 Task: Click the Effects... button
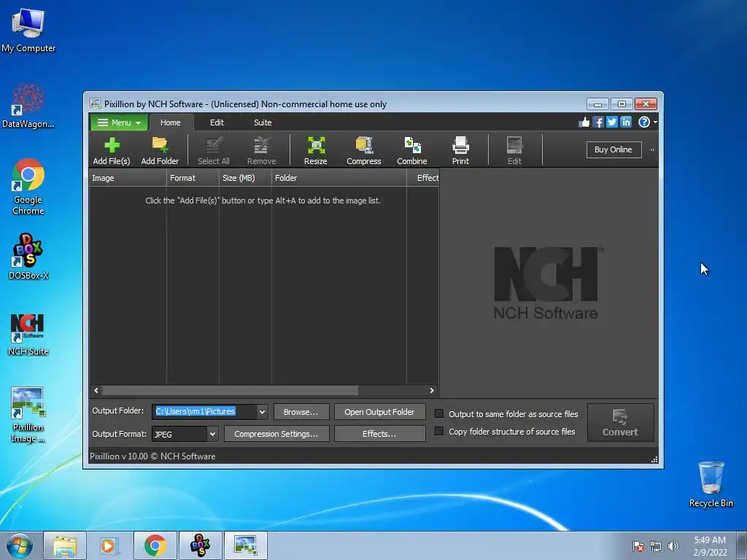[x=379, y=434]
